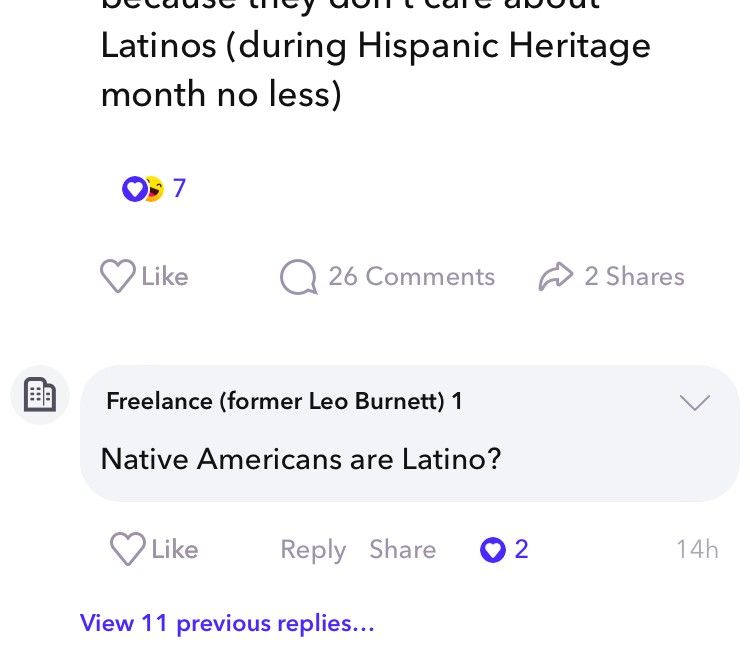This screenshot has width=750, height=658.
Task: Click Reply under the Native Americans comment
Action: click(313, 549)
